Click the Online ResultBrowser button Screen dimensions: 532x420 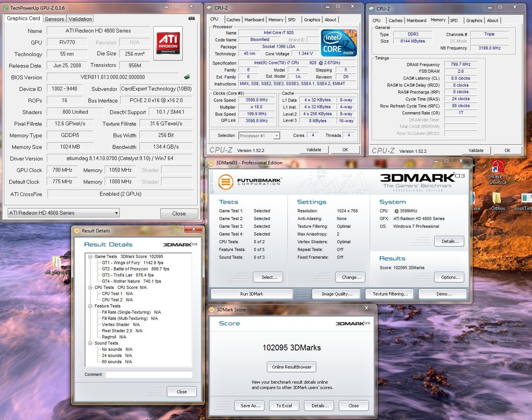(x=292, y=367)
